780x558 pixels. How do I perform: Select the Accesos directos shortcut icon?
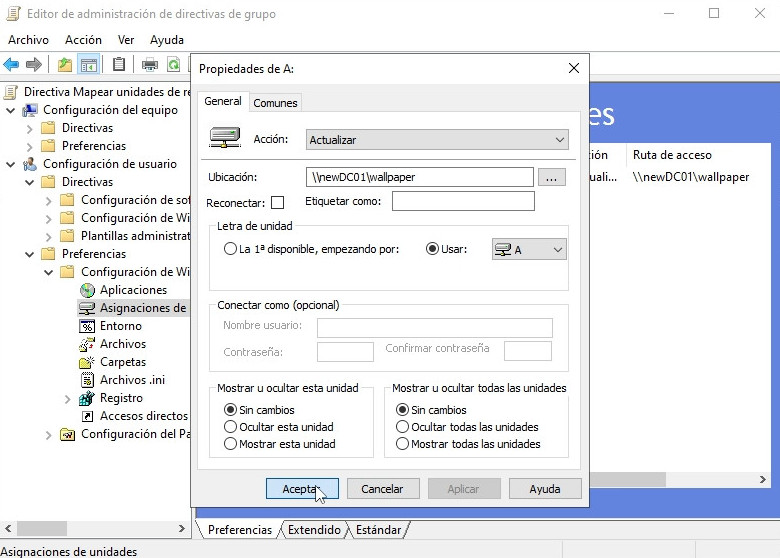pos(87,416)
